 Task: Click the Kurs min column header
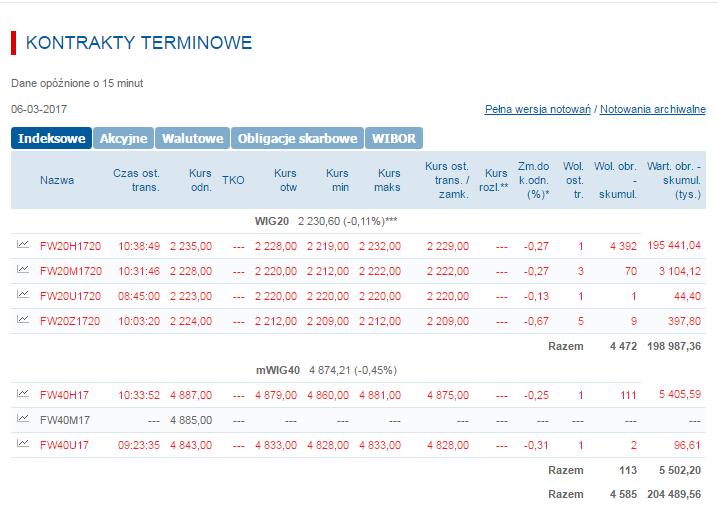coord(337,180)
